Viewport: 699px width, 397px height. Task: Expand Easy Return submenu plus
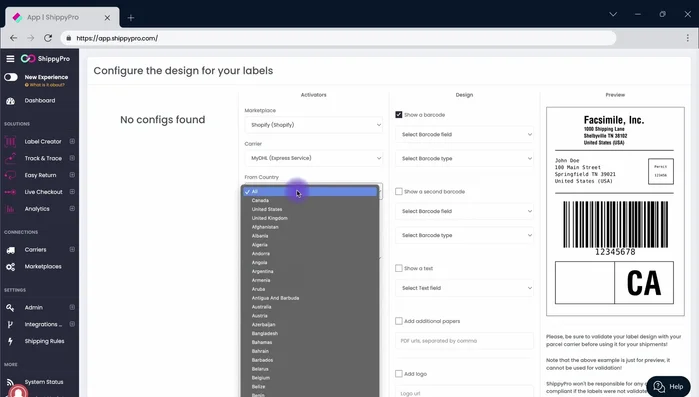72,175
